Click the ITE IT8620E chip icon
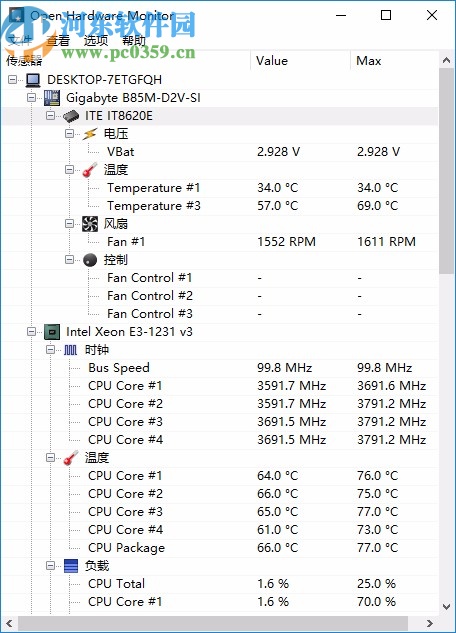This screenshot has width=456, height=633. click(71, 116)
